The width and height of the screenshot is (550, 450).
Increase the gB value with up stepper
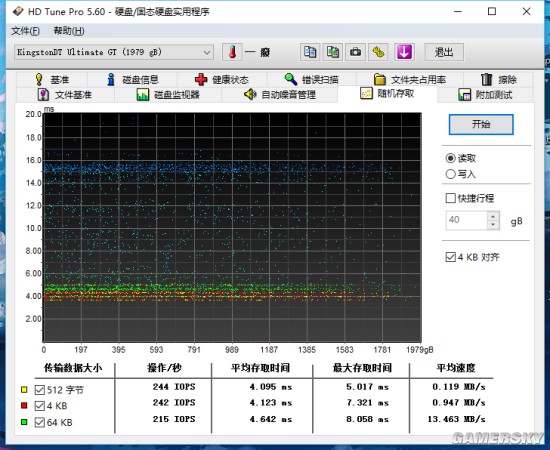click(x=493, y=216)
